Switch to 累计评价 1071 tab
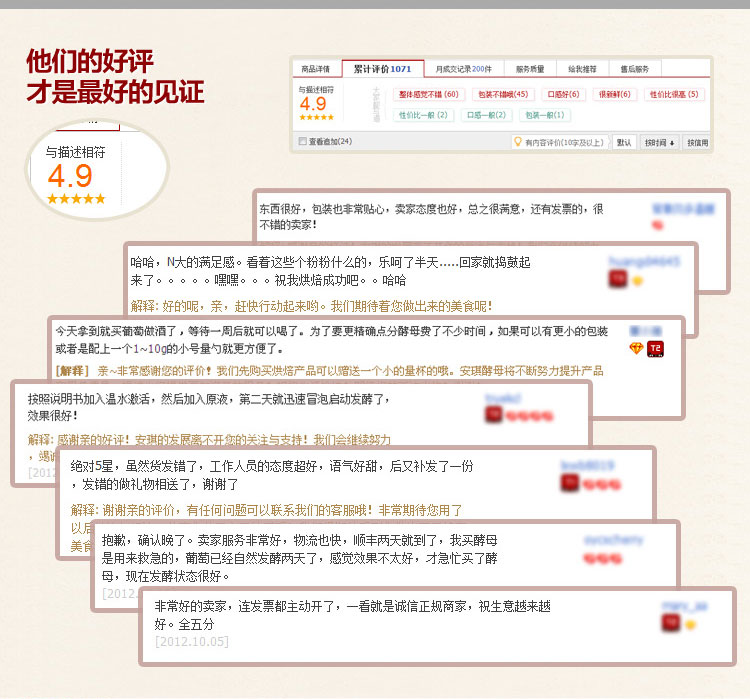This screenshot has width=750, height=699. point(382,69)
